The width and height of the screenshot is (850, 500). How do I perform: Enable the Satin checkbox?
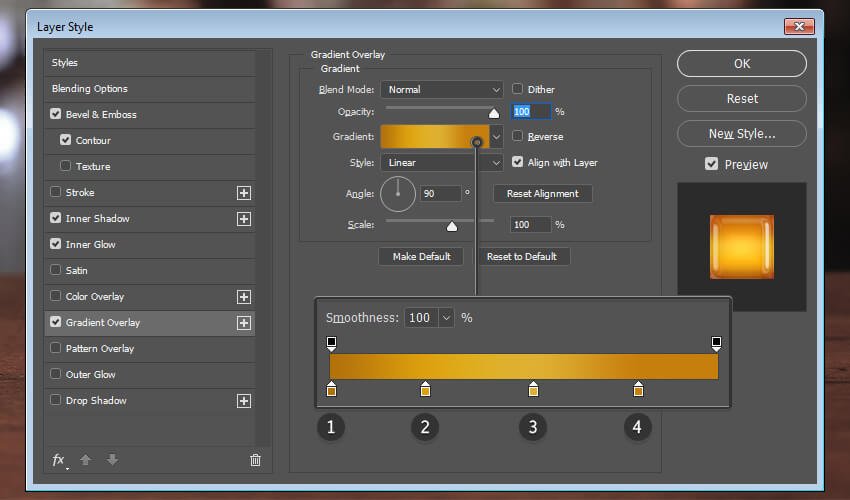(55, 270)
